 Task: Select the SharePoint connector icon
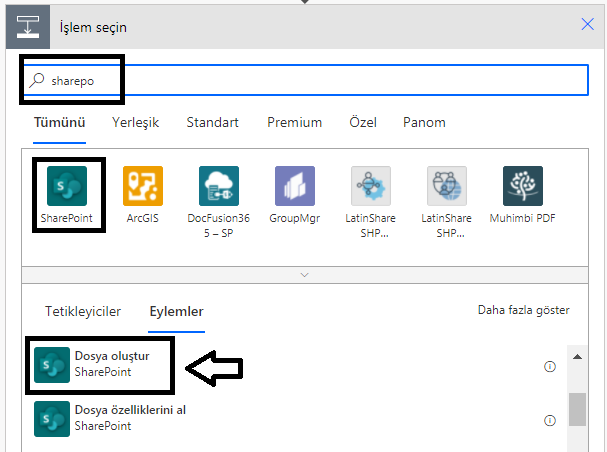click(x=67, y=186)
